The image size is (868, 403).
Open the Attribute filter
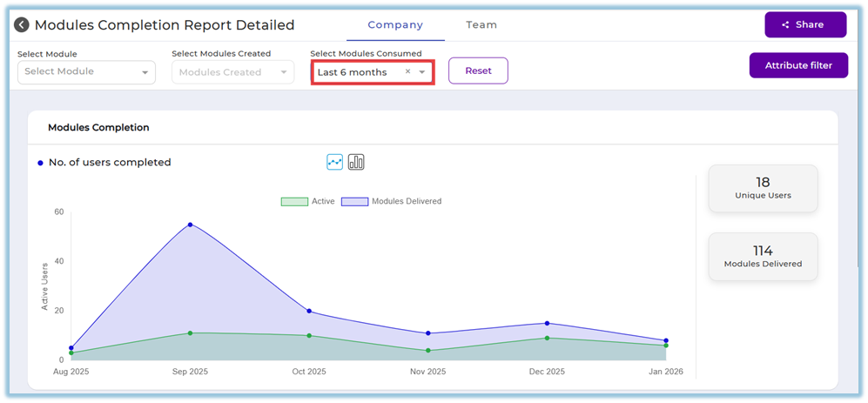[x=798, y=65]
